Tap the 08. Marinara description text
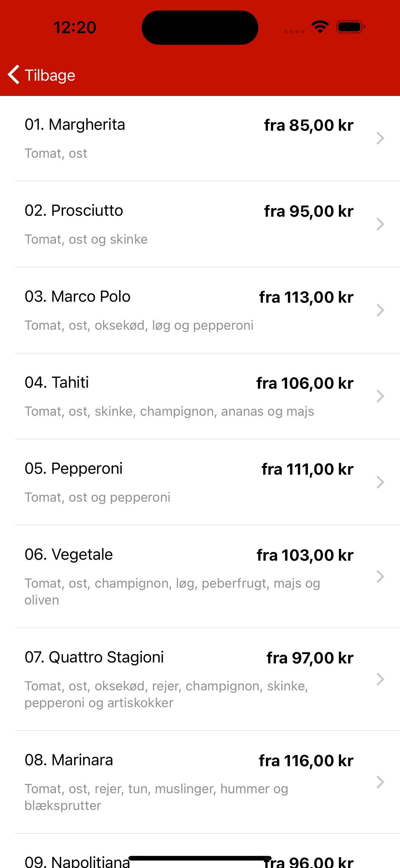Image resolution: width=400 pixels, height=868 pixels. click(x=156, y=797)
